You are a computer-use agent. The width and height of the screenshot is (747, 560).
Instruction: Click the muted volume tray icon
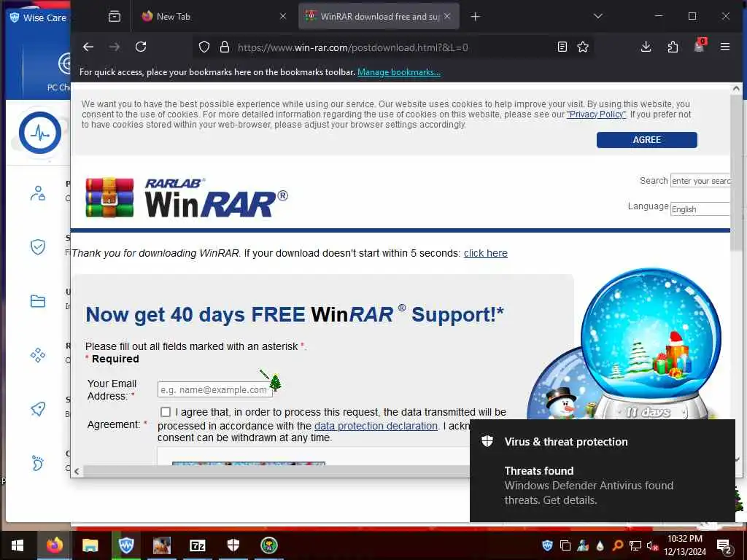pyautogui.click(x=651, y=545)
